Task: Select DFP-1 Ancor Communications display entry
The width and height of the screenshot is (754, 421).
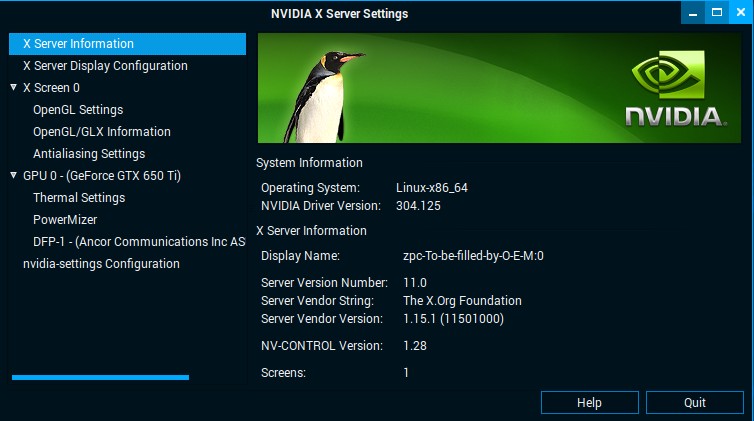Action: tap(138, 242)
